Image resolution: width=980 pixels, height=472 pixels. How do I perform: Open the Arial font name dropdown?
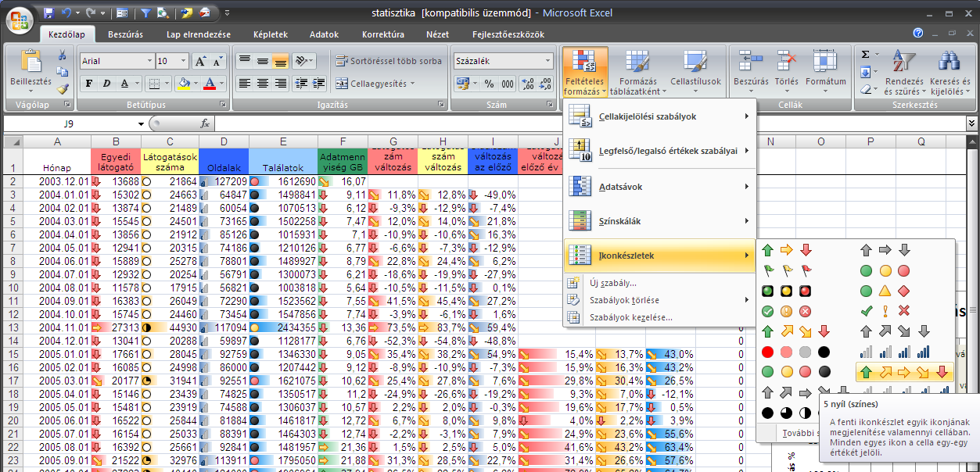coord(149,61)
